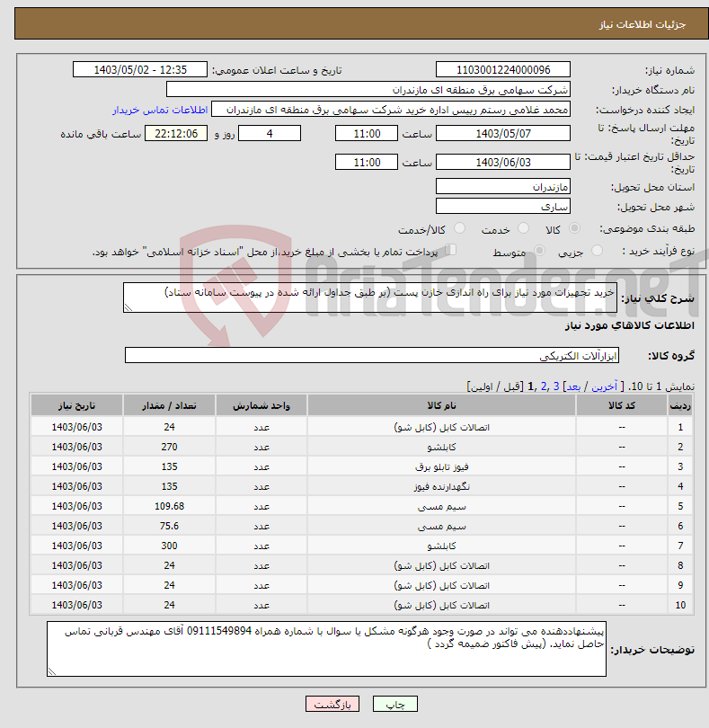Viewport: 709px width, 728px height.
Task: Click the buyer notes textarea توضیحات خریدار
Action: point(326,649)
